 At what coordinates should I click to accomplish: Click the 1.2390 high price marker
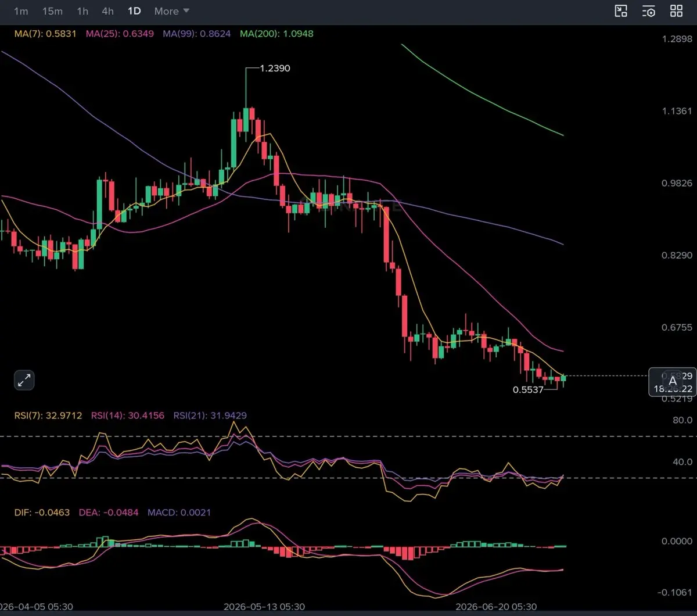point(275,68)
